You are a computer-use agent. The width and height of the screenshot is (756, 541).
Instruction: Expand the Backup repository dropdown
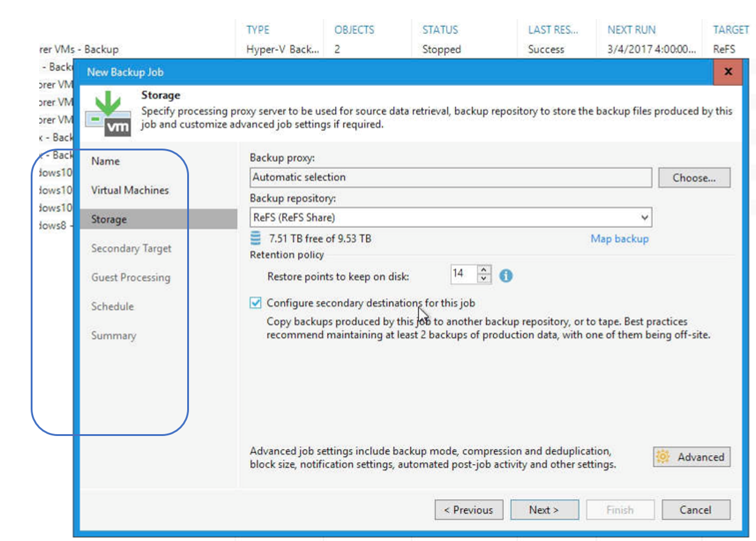644,217
